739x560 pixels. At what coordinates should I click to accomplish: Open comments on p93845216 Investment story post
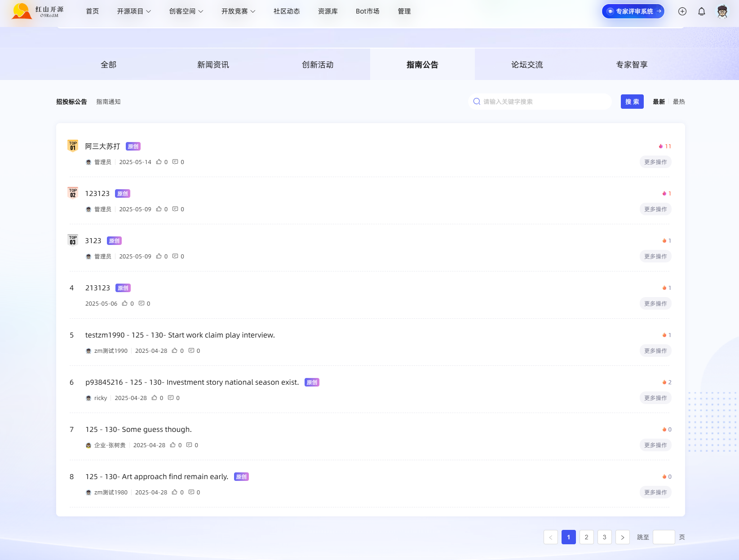[x=171, y=398]
